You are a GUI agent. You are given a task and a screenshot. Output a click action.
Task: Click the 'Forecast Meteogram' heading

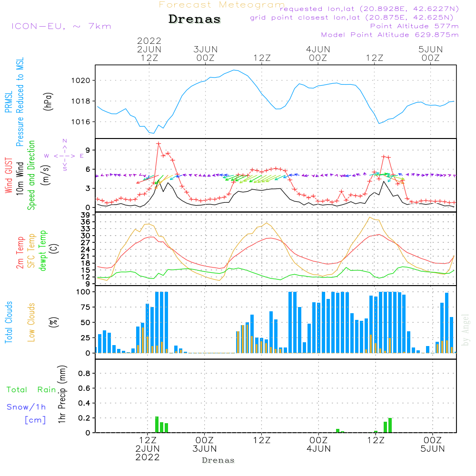point(222,5)
